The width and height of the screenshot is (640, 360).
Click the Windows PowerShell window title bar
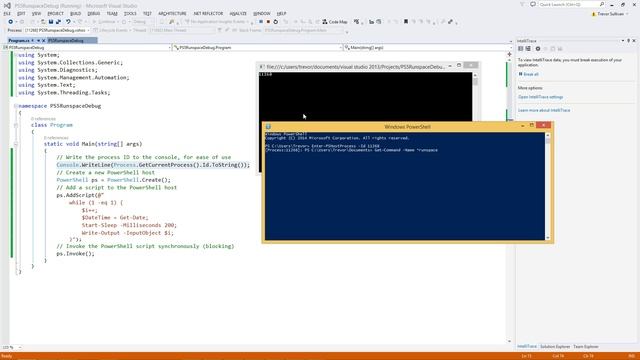click(x=407, y=127)
